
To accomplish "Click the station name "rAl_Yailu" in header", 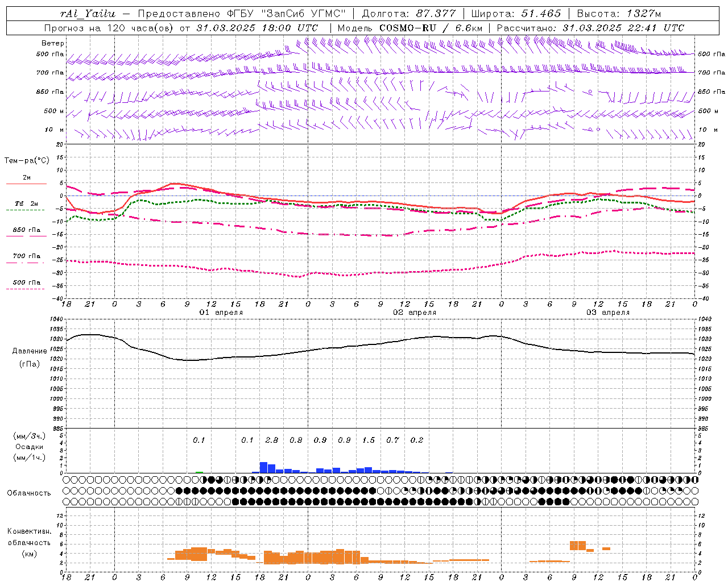I will point(88,14).
